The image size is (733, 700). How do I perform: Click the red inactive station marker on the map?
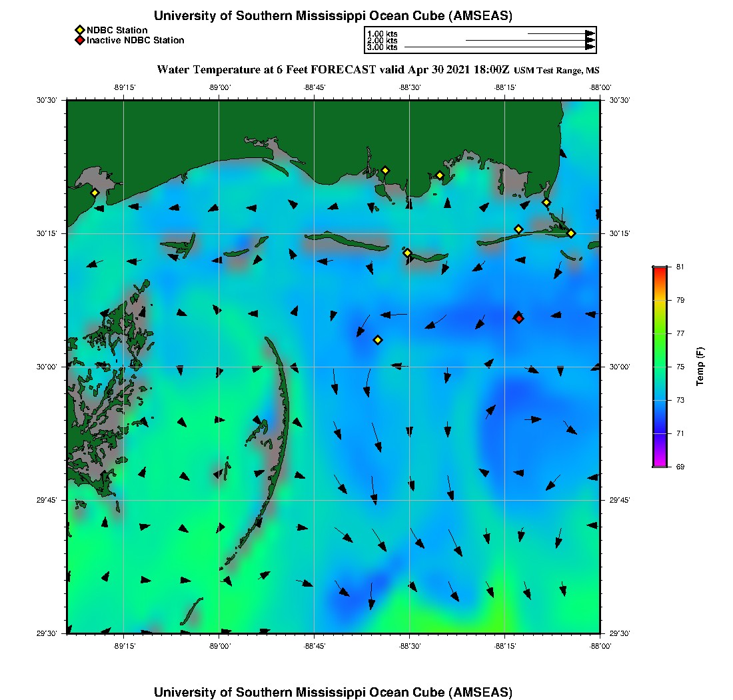(518, 318)
